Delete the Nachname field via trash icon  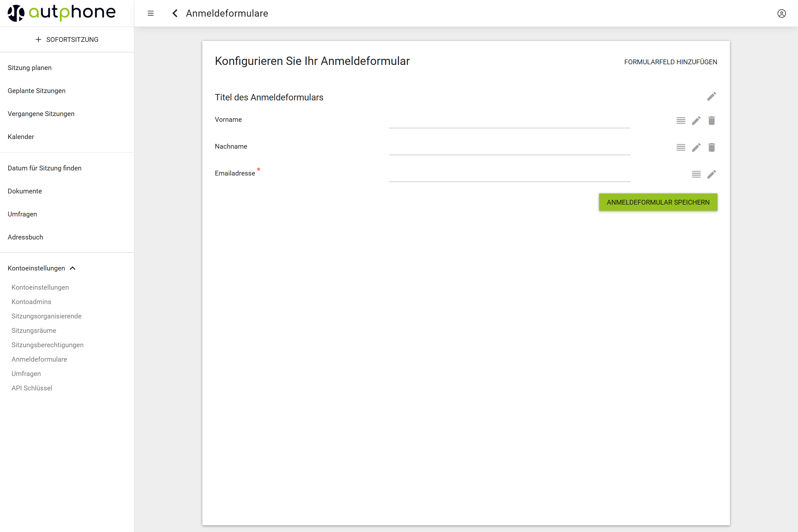pyautogui.click(x=711, y=147)
